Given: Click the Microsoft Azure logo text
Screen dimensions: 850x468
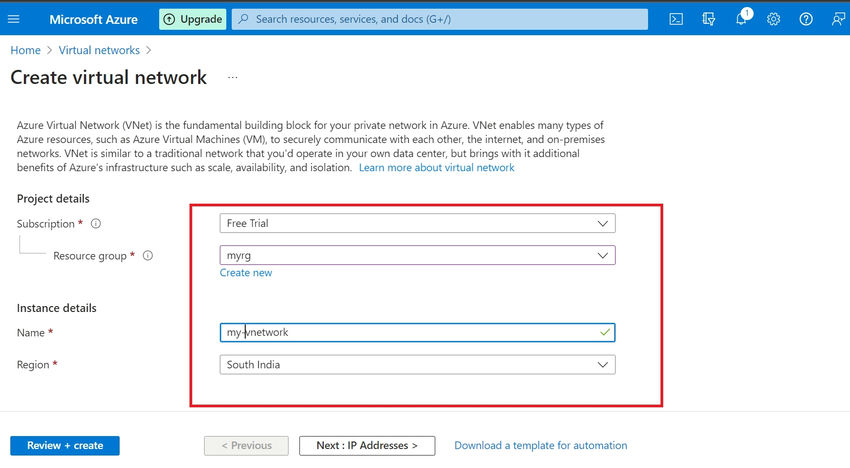Looking at the screenshot, I should [x=93, y=19].
